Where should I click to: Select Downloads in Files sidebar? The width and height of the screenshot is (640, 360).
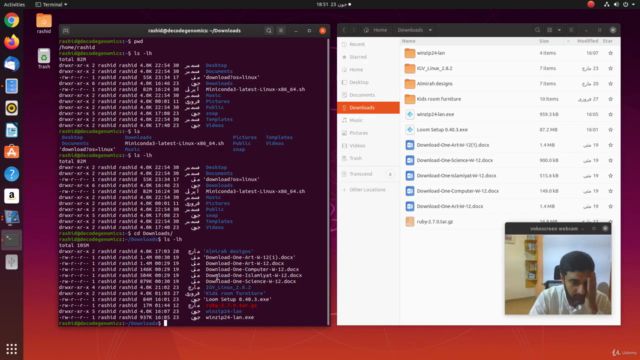pyautogui.click(x=368, y=107)
